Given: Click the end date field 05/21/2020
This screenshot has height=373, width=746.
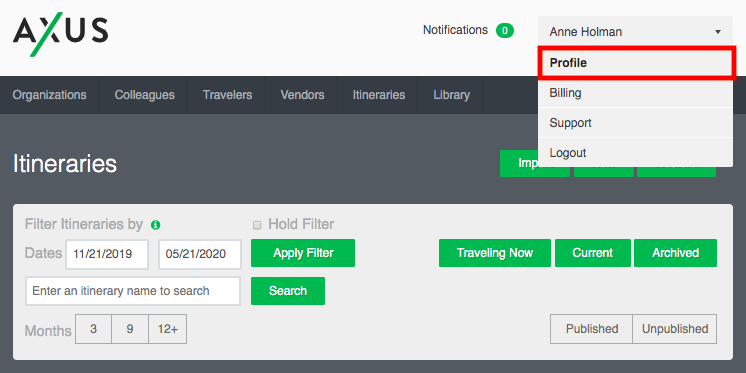Looking at the screenshot, I should point(200,254).
